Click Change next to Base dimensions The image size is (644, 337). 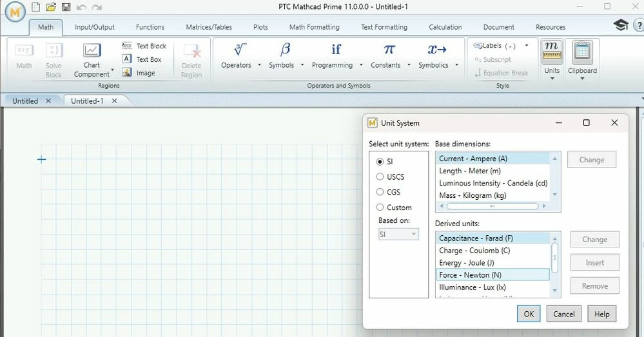pyautogui.click(x=591, y=160)
